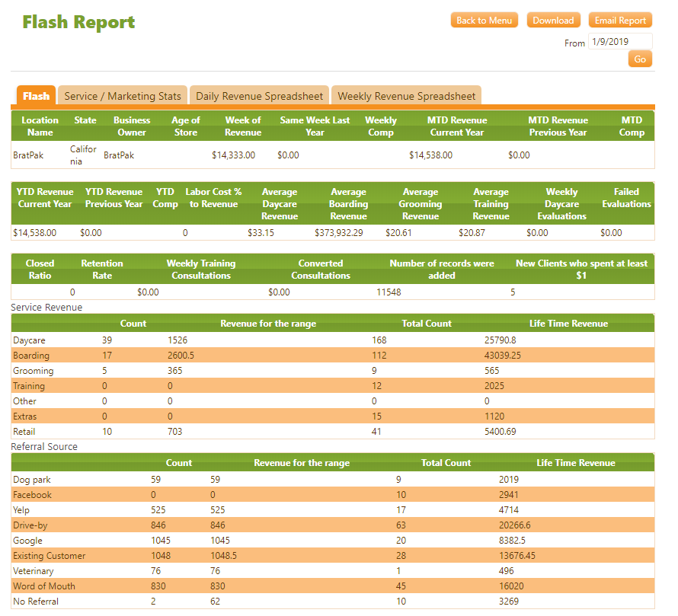Download the flash report
This screenshot has height=616, width=678.
[553, 21]
